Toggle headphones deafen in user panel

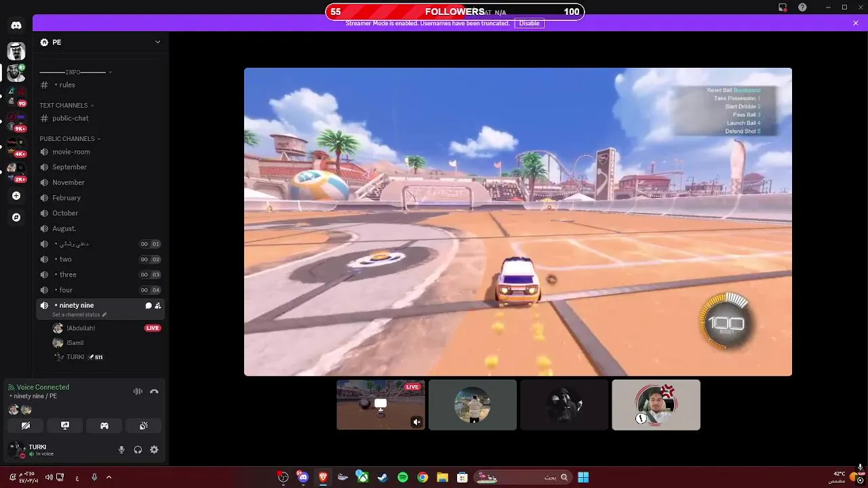(x=138, y=449)
